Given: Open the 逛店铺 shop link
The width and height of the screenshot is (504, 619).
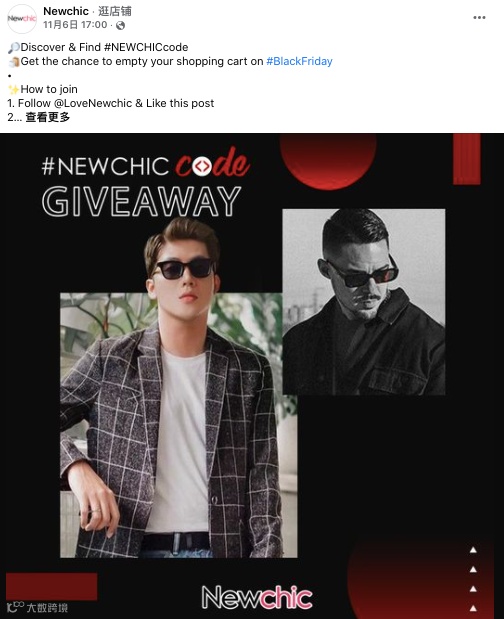Looking at the screenshot, I should (x=115, y=11).
